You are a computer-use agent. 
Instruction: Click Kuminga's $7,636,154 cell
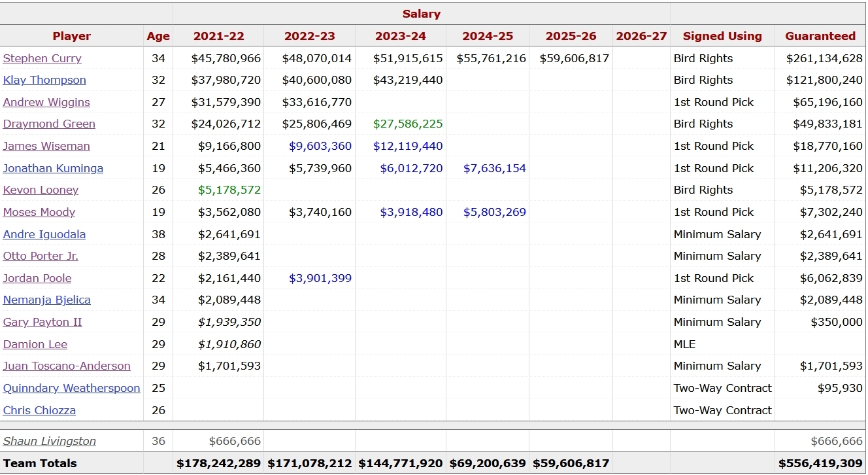pyautogui.click(x=495, y=168)
